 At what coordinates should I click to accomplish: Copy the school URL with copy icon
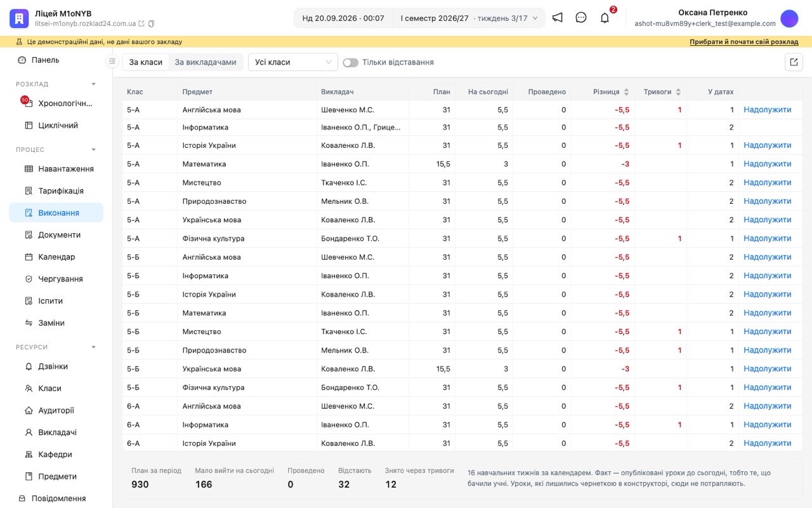[x=151, y=23]
